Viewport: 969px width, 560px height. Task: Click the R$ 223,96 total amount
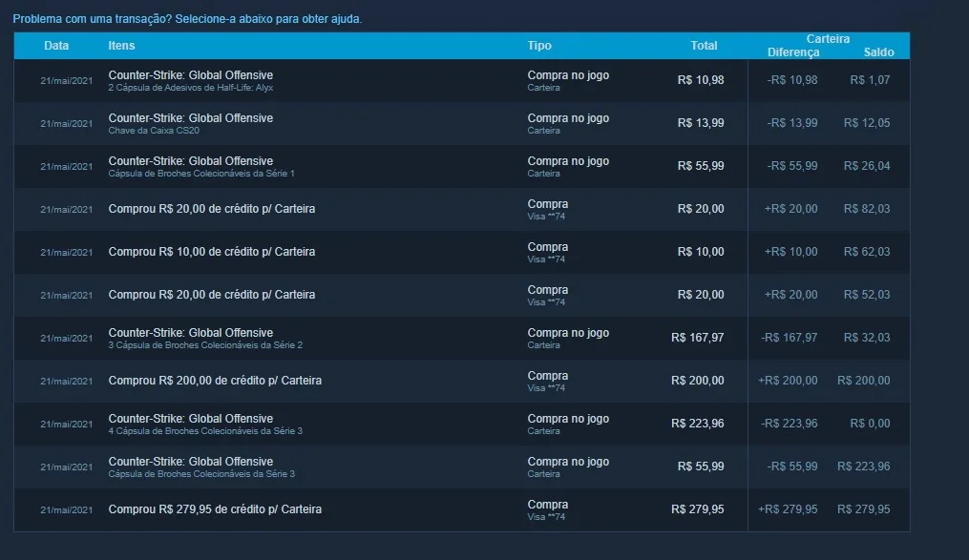[698, 424]
